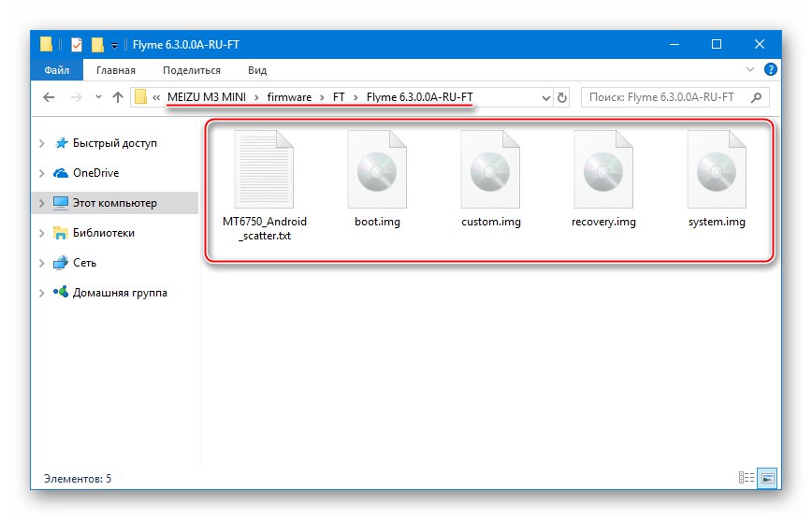Navigate to firmware breadcrumb folder
This screenshot has height=520, width=812.
(289, 97)
